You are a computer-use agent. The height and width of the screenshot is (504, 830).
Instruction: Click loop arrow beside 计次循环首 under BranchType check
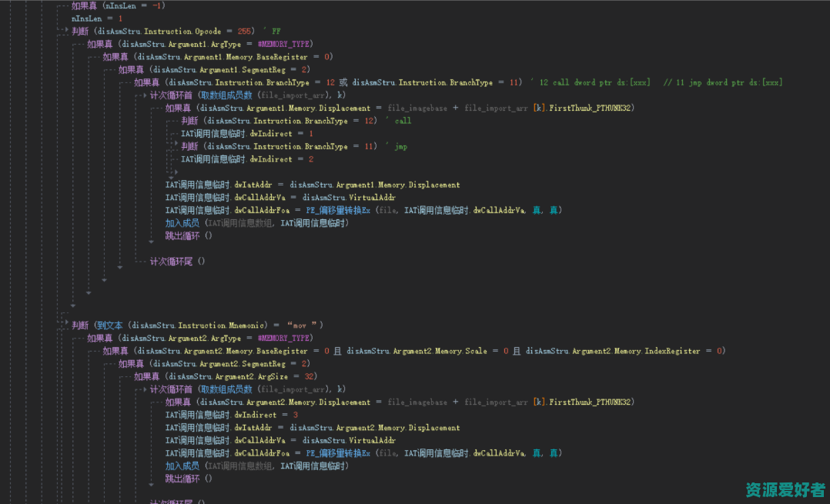pyautogui.click(x=143, y=95)
